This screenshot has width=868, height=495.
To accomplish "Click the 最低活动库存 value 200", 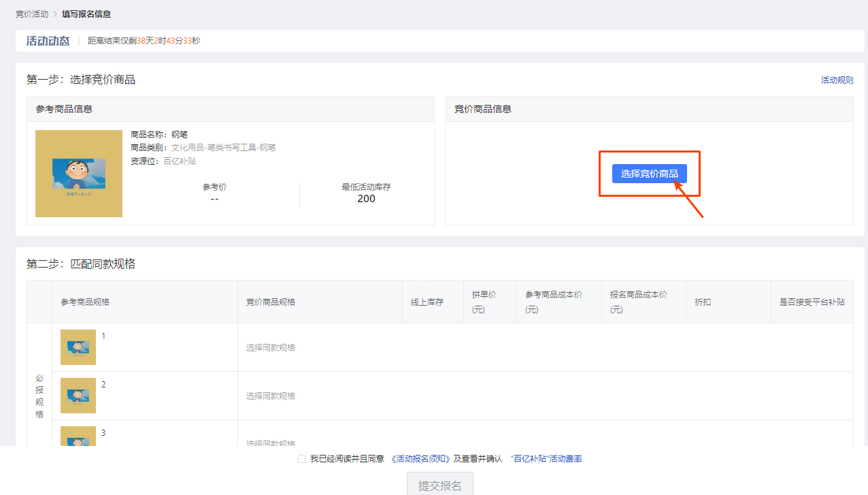I will click(x=366, y=199).
